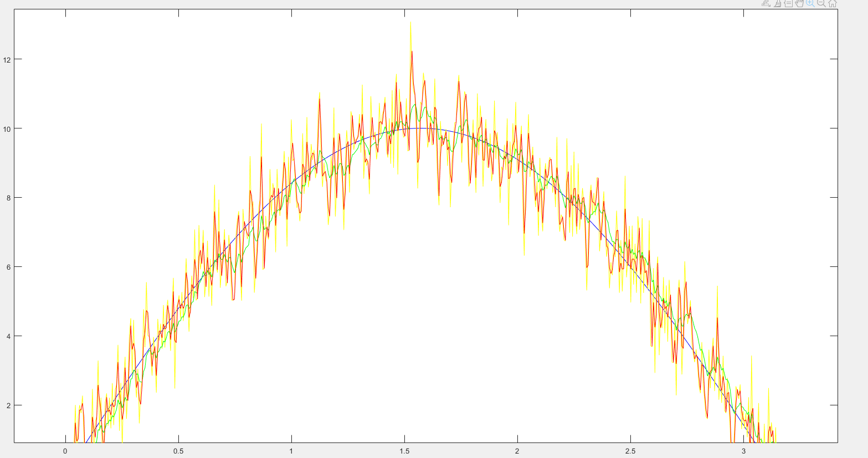Click the y-axis tick label 4
868x458 pixels.
[8, 336]
